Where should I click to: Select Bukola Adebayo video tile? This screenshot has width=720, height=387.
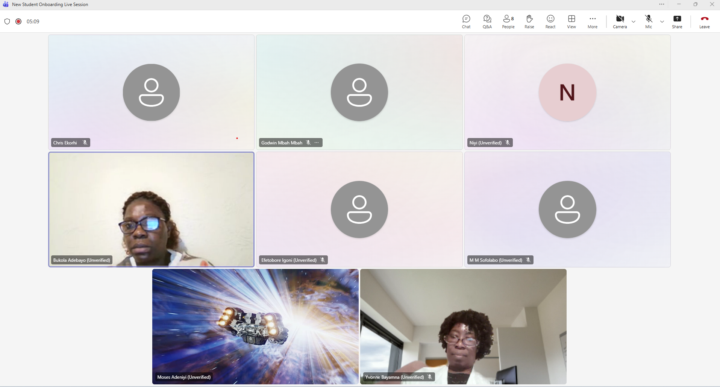(151, 209)
